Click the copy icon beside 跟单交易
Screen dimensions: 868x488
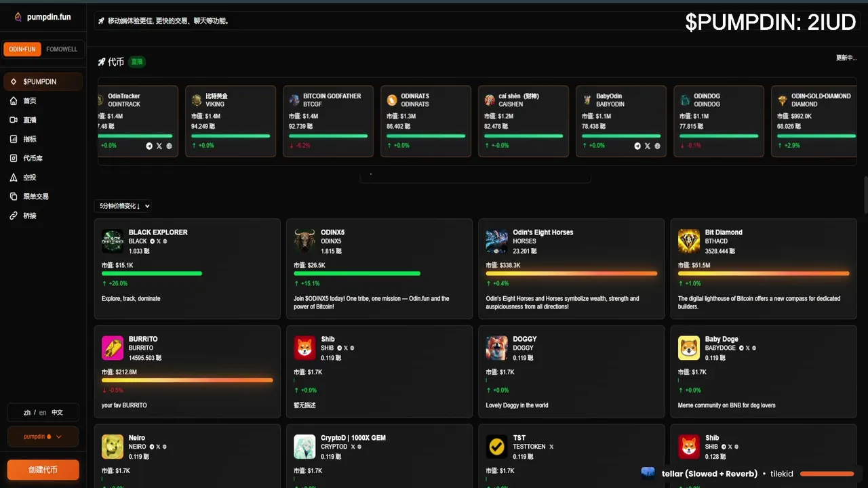(14, 197)
